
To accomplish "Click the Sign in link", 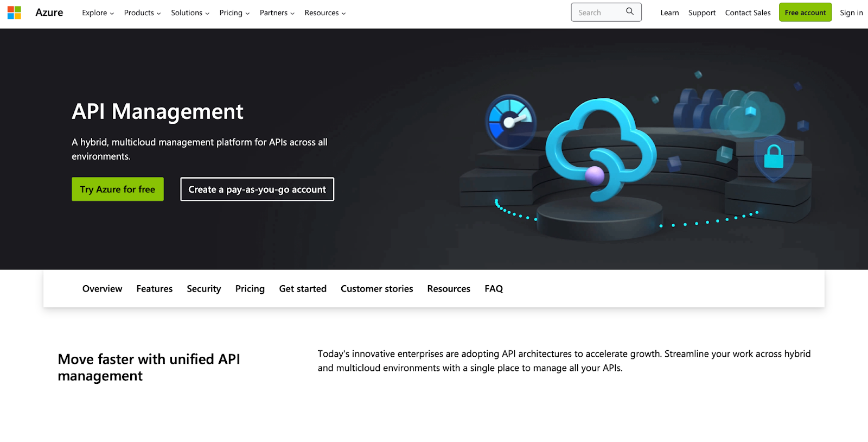I will coord(851,13).
